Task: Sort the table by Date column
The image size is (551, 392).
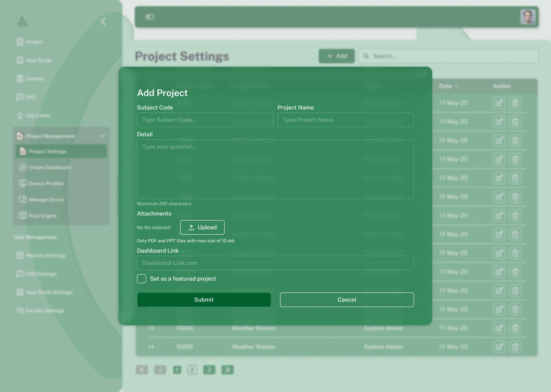Action: point(448,86)
